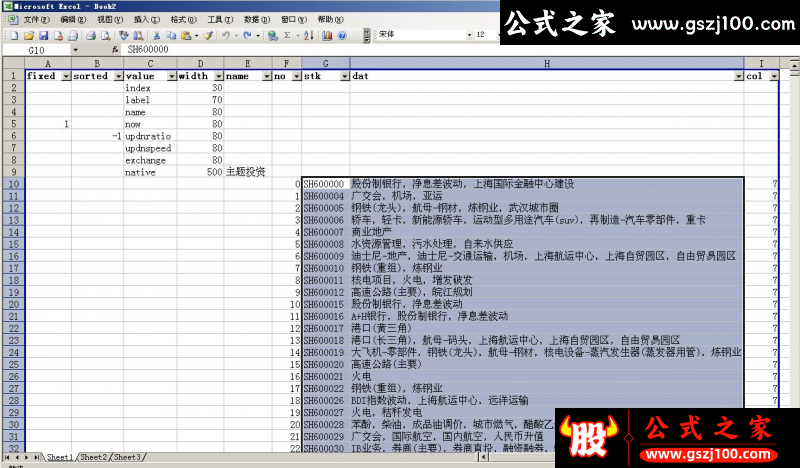Open the 视图 (View) menu
Image resolution: width=800 pixels, height=468 pixels.
[110, 19]
